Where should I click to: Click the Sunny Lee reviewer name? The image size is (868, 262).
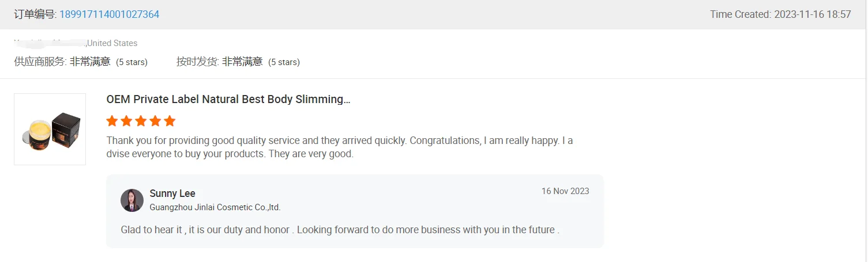pyautogui.click(x=172, y=193)
